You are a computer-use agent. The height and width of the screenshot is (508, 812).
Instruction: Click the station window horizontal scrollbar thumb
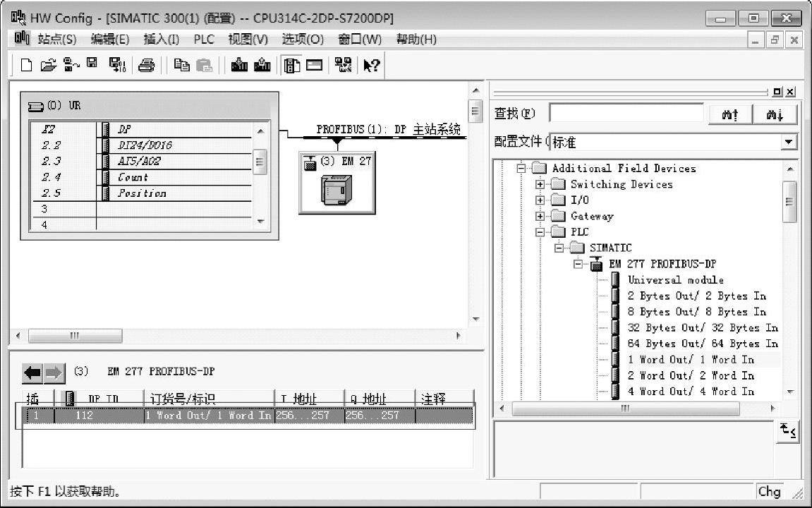click(x=75, y=336)
